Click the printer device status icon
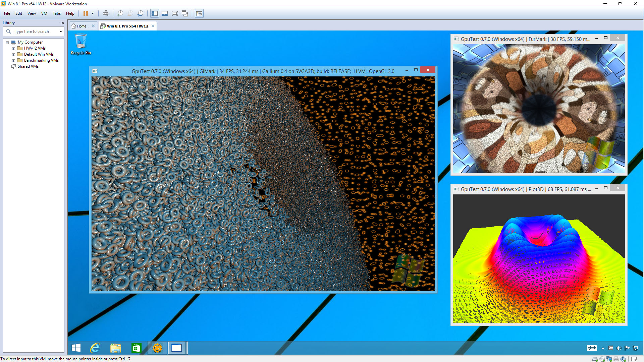The image size is (644, 362). tap(616, 359)
